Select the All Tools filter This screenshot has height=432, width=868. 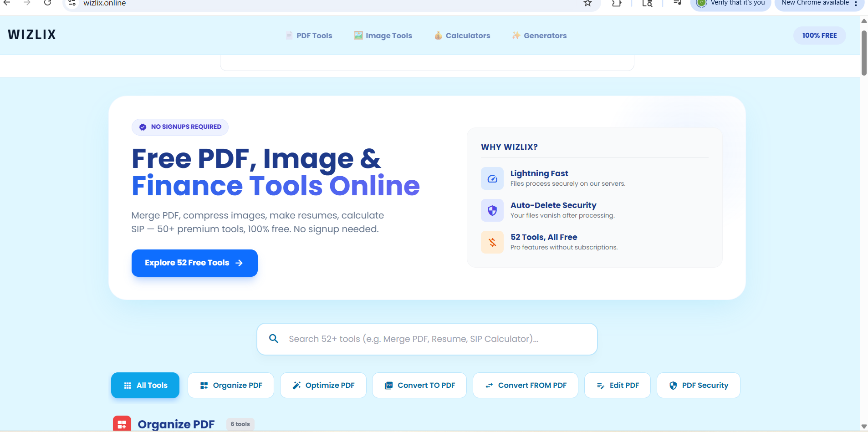(x=145, y=386)
